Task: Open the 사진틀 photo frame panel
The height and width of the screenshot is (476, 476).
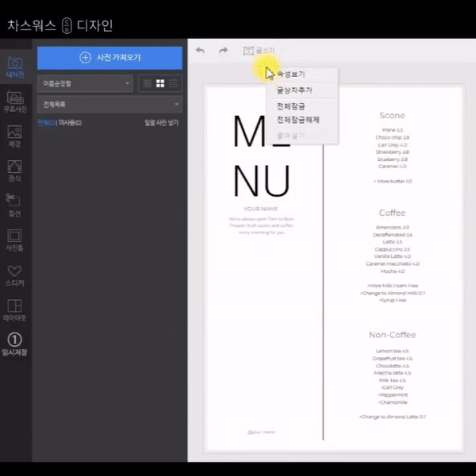Action: [x=14, y=240]
